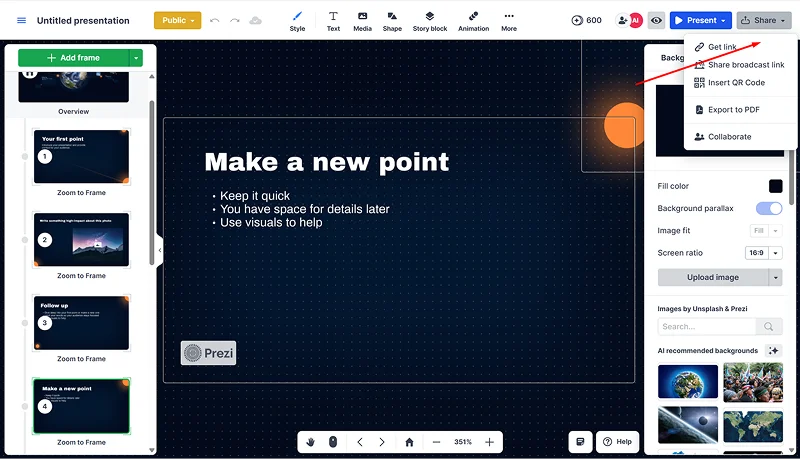The height and width of the screenshot is (459, 800).
Task: Click the eye preview icon
Action: click(x=656, y=20)
